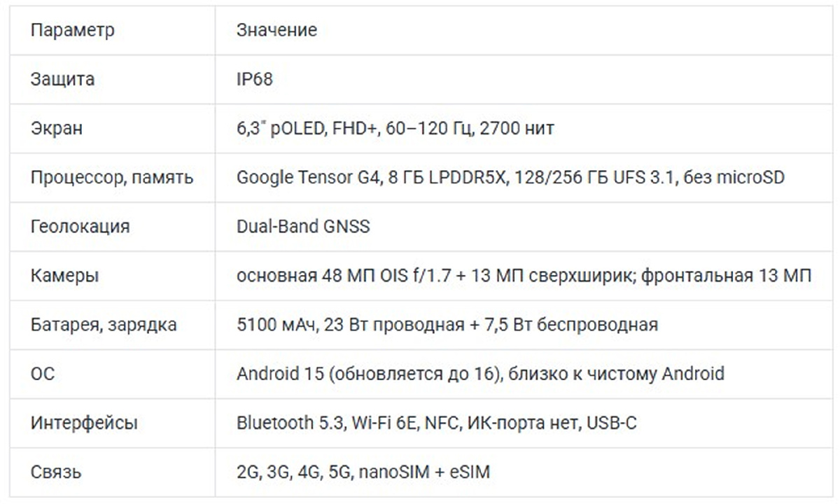This screenshot has height=504, width=840.
Task: Select the 'Процессор, память' label
Action: point(112,177)
